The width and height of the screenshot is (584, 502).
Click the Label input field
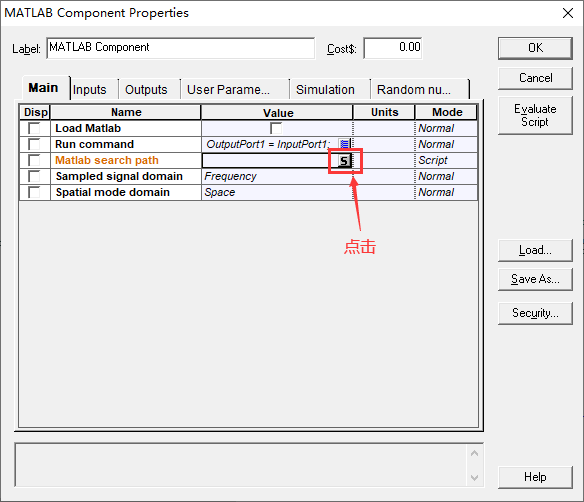[181, 48]
